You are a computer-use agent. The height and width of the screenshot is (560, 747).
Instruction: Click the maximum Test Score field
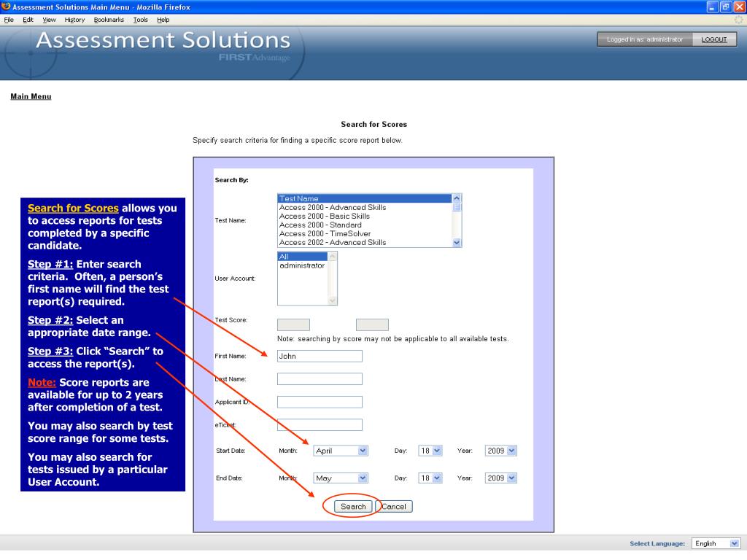click(x=372, y=324)
